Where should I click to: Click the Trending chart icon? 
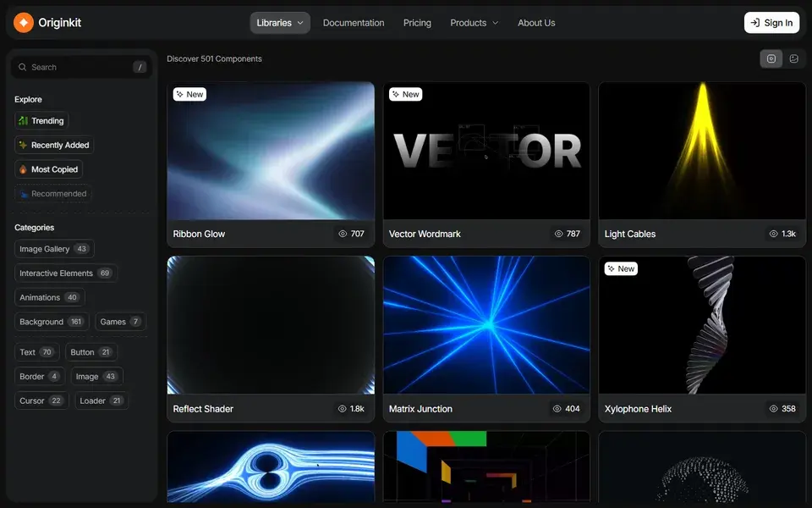click(x=23, y=121)
